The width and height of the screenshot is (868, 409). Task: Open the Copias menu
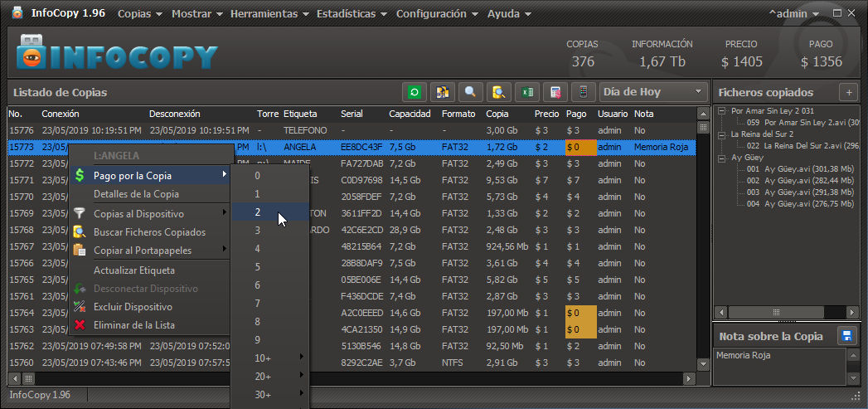[140, 14]
